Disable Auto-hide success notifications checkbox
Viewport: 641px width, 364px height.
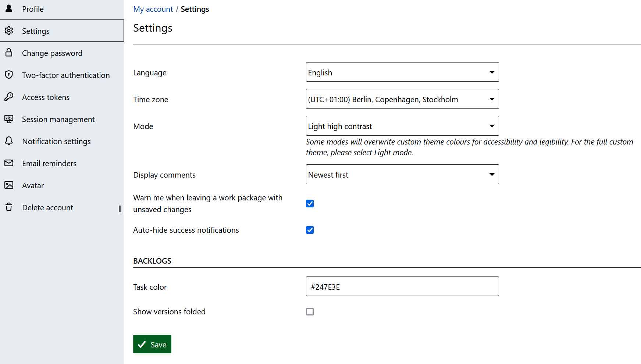coord(310,230)
